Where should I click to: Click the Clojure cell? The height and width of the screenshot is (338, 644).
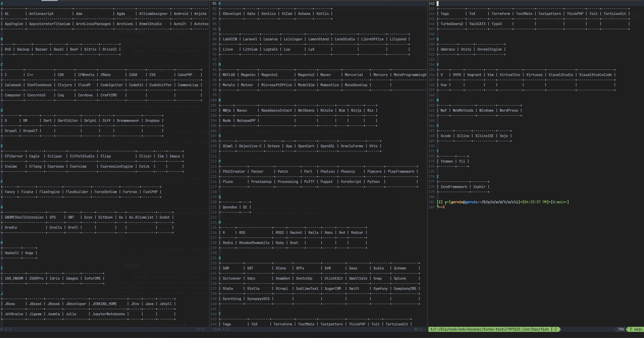coord(65,85)
